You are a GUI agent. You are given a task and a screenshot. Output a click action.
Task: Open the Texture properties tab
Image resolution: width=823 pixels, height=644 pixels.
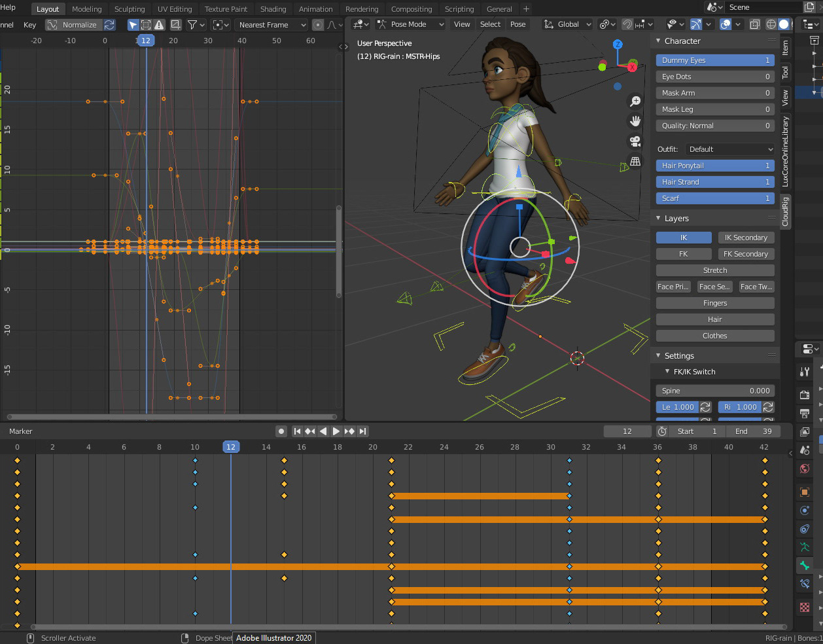click(x=805, y=607)
